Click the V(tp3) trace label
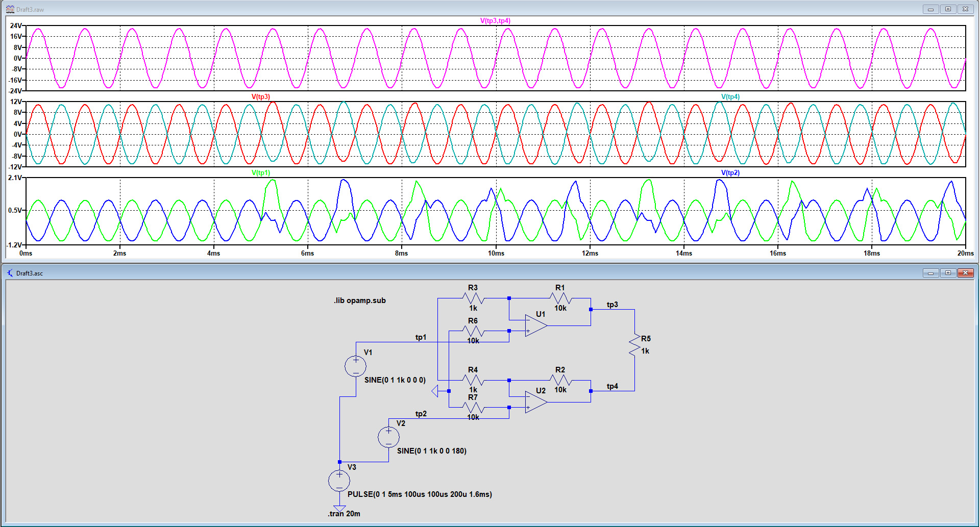Viewport: 980px width, 527px height. tap(260, 97)
